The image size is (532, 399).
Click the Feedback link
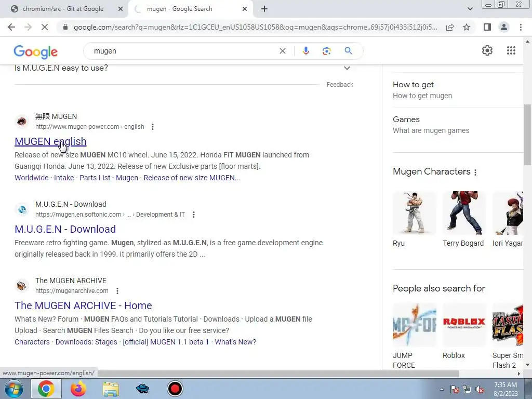340,85
